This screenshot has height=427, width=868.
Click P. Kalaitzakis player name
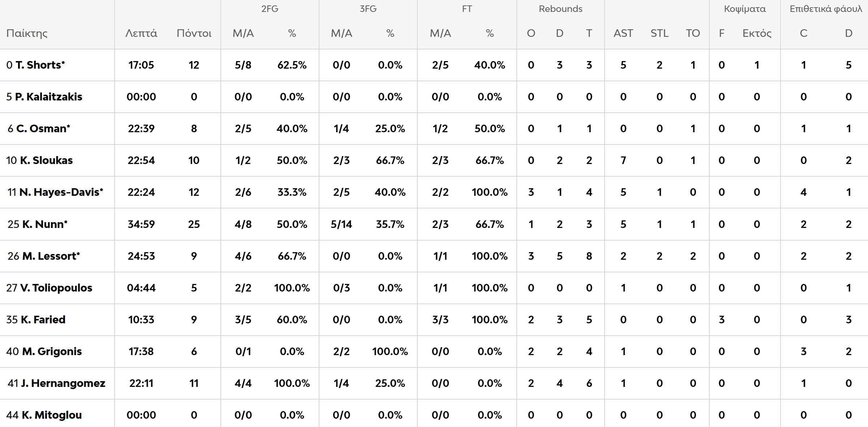[x=48, y=97]
